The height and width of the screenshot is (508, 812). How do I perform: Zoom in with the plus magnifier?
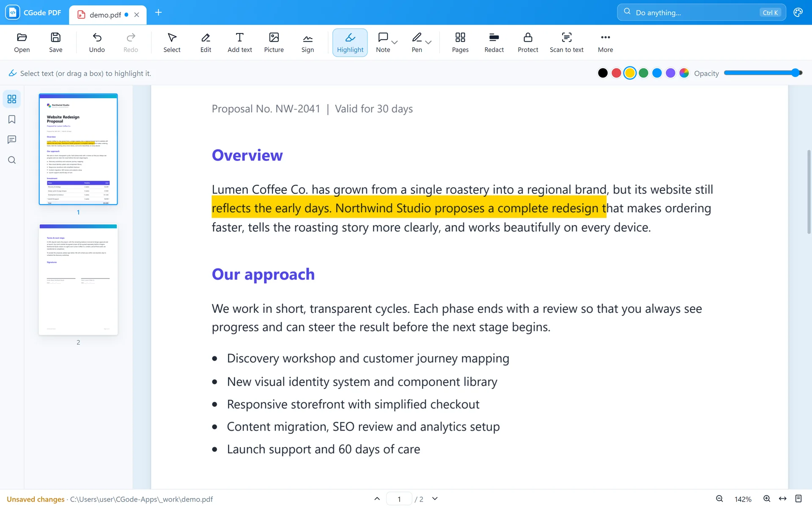[766, 499]
